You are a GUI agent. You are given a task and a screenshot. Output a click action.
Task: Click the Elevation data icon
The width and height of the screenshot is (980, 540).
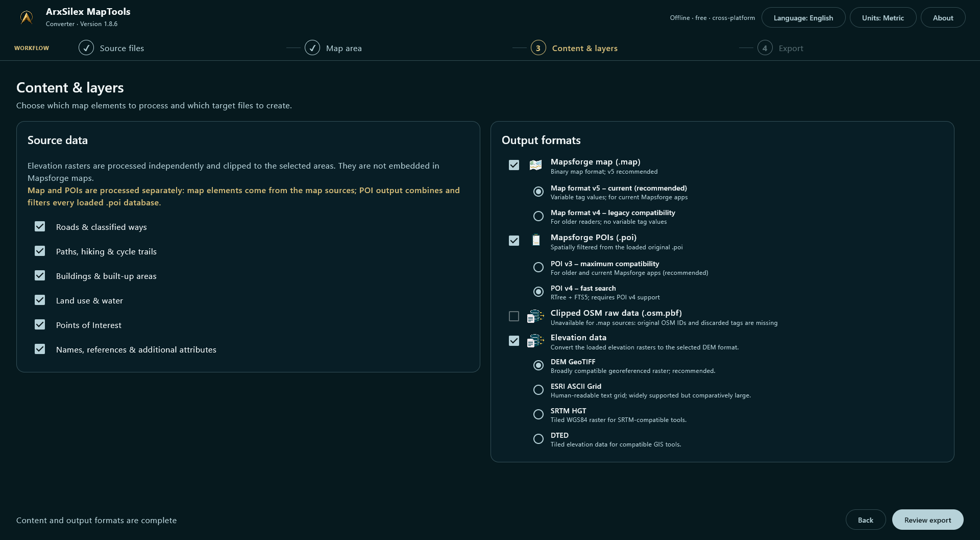point(535,341)
